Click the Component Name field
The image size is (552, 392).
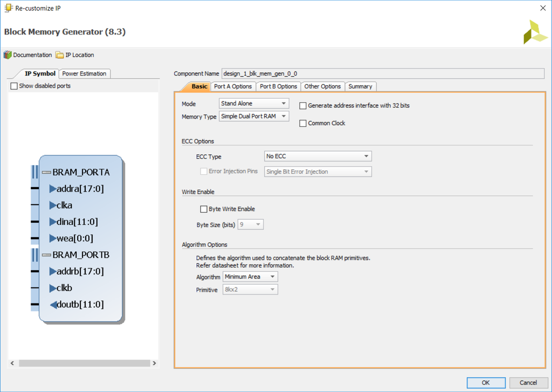(383, 74)
